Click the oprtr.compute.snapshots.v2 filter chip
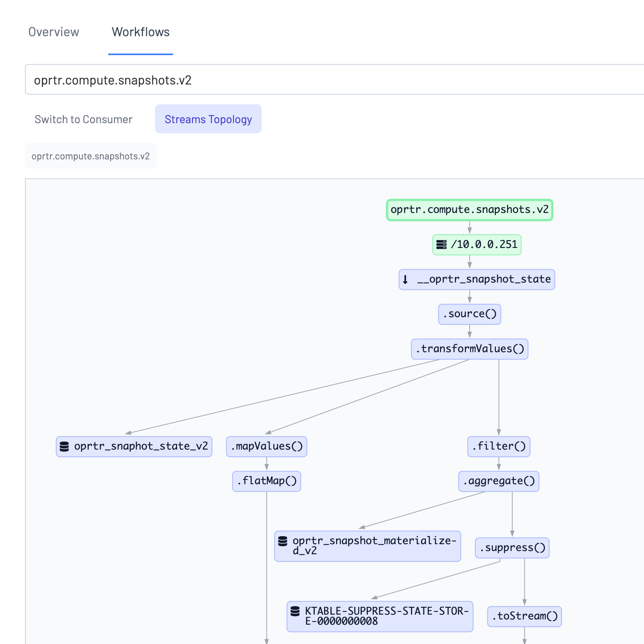The image size is (644, 644). click(91, 156)
